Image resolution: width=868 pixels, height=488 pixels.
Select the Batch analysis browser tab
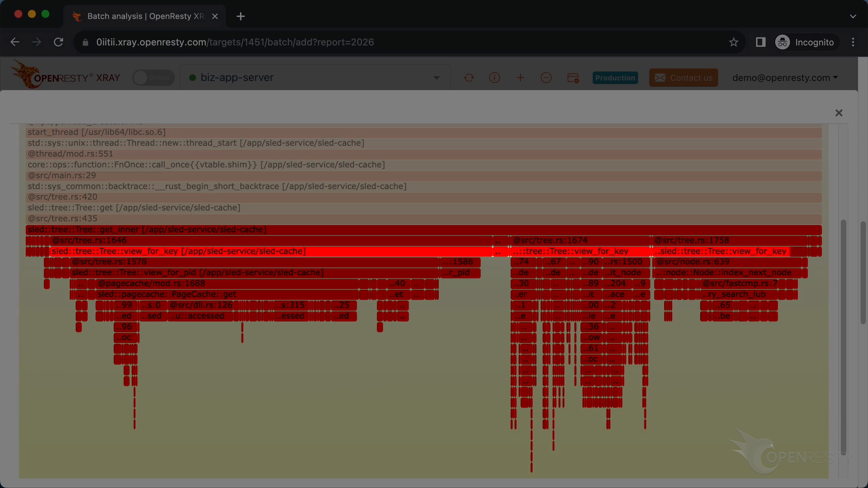(144, 16)
